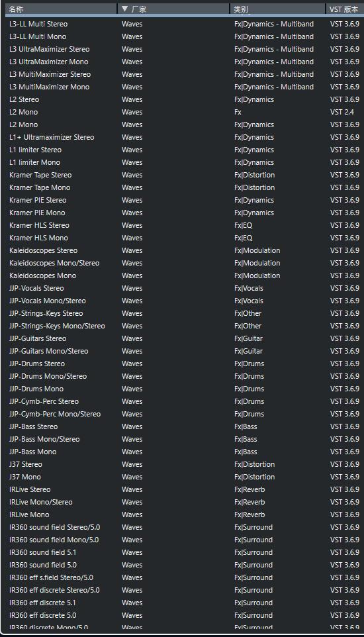Screen dimensions: 364x637
Task: Select L1+ Ultramaximizer Stereo plugin
Action: point(183,137)
